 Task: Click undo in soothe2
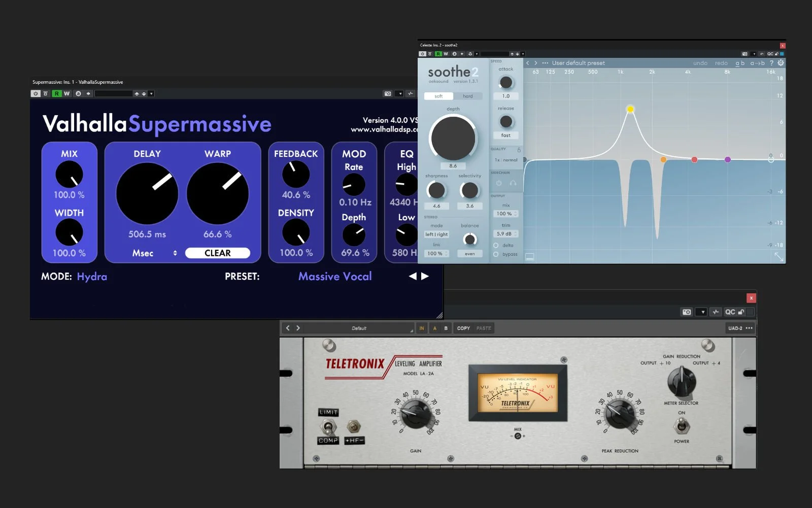(700, 63)
